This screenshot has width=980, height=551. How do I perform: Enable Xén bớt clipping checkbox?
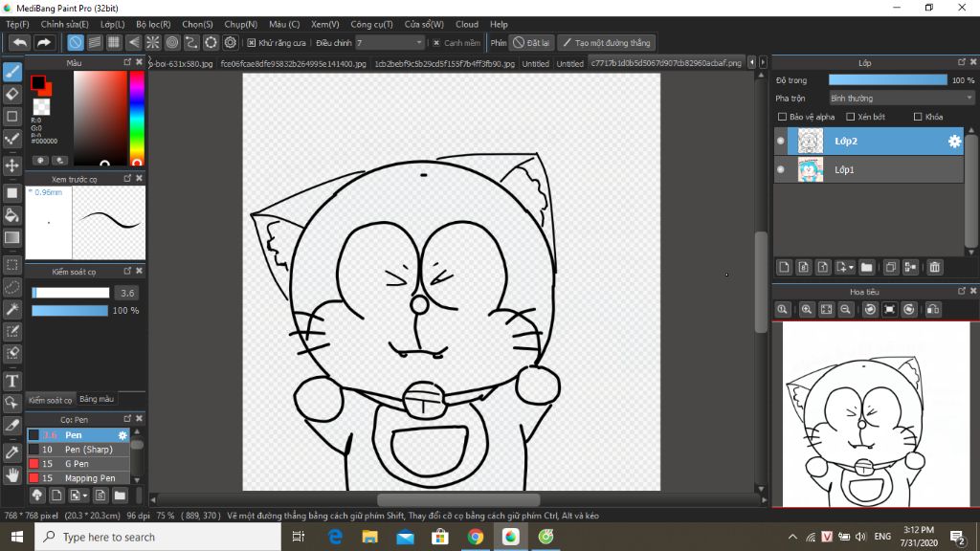[x=850, y=117]
